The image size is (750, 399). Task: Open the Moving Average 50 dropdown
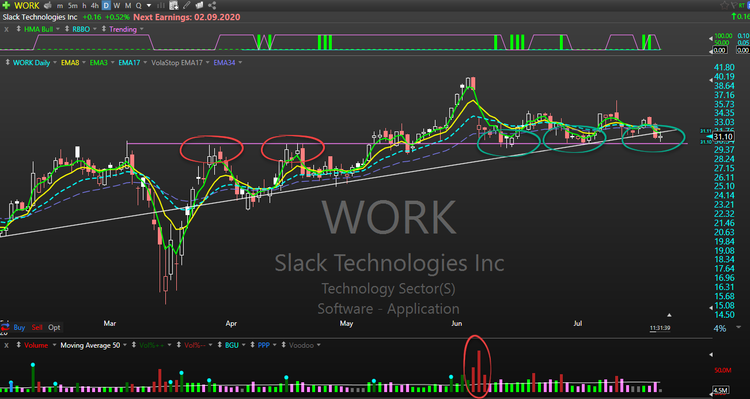(124, 345)
